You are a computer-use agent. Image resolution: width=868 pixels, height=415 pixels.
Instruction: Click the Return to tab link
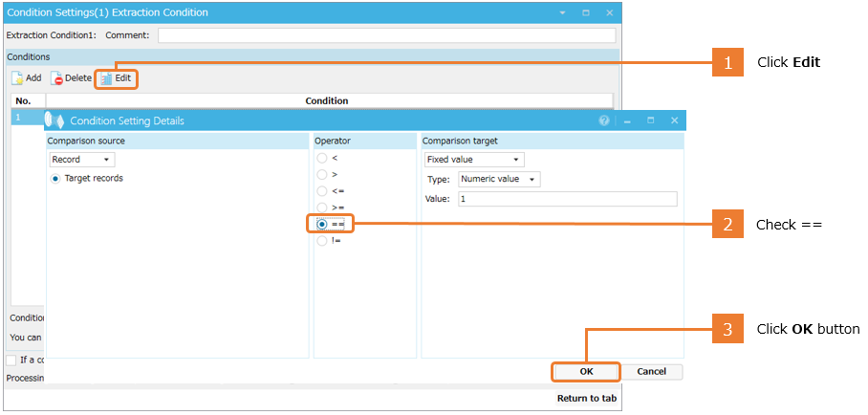pyautogui.click(x=586, y=398)
